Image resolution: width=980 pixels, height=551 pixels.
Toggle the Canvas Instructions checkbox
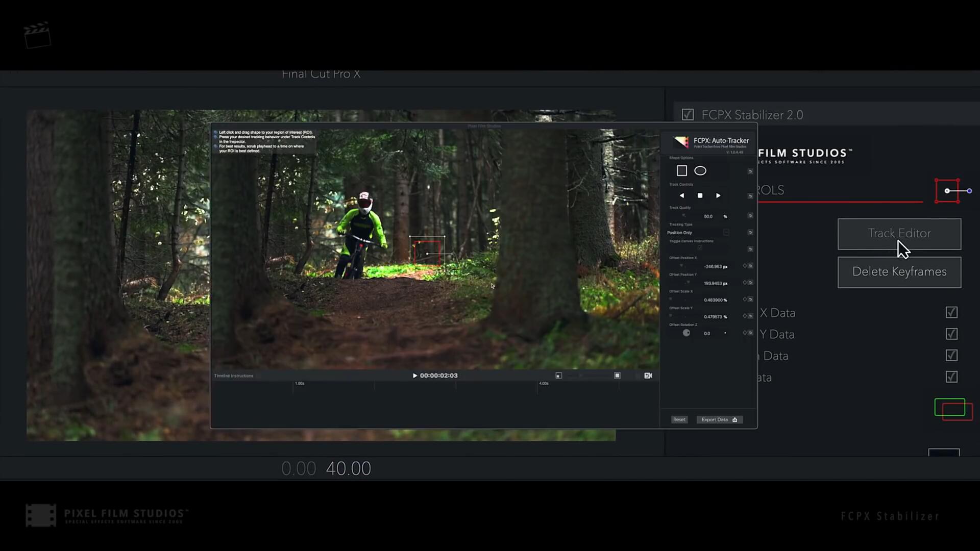[700, 248]
